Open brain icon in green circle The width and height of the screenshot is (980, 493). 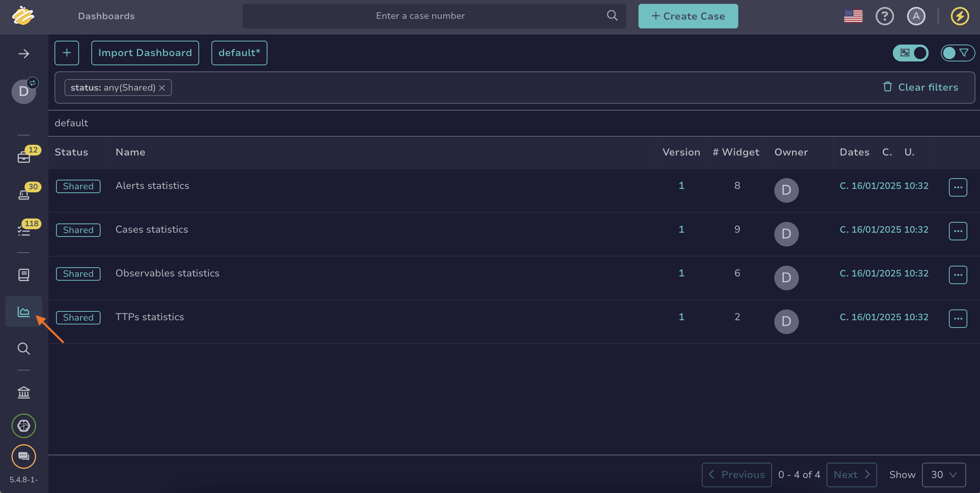pyautogui.click(x=24, y=426)
